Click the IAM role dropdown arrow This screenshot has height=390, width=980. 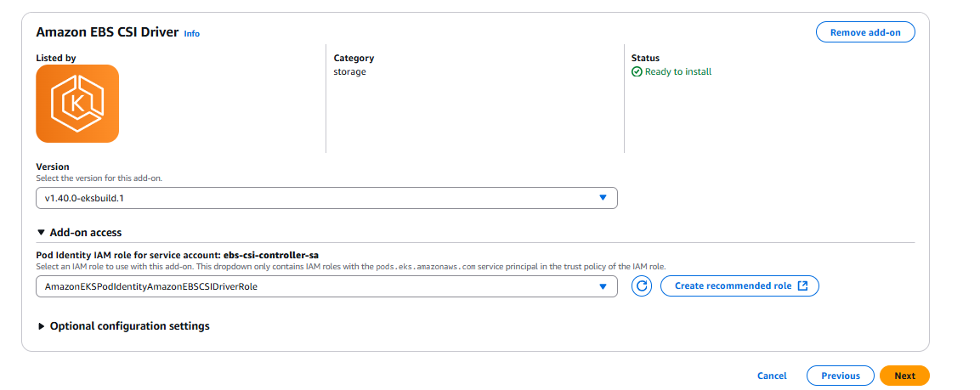tap(603, 286)
